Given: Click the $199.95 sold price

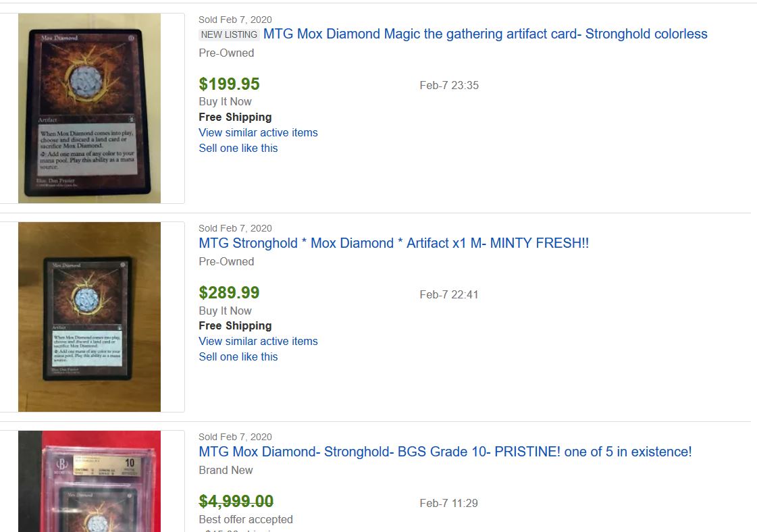Looking at the screenshot, I should pyautogui.click(x=229, y=84).
